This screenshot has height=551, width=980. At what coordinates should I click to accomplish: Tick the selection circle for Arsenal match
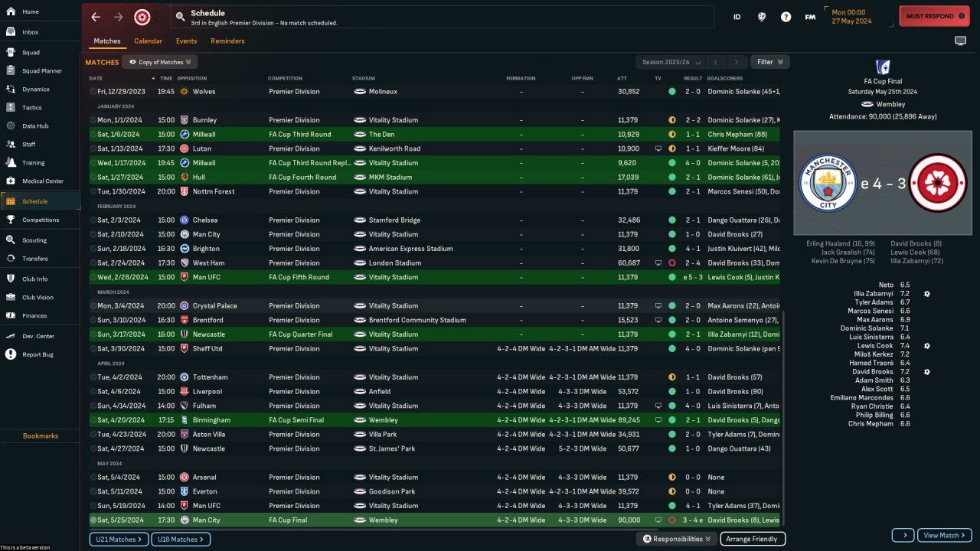[x=93, y=477]
